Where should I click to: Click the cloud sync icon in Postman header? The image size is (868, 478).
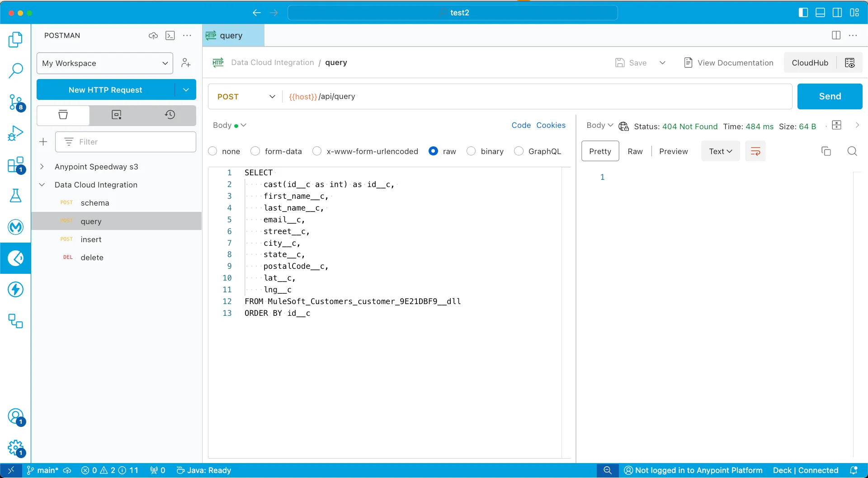[x=153, y=36]
